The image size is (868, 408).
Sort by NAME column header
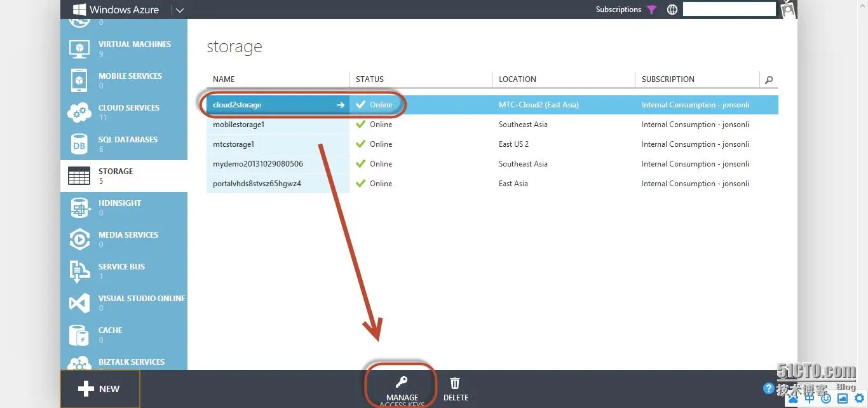tap(224, 79)
